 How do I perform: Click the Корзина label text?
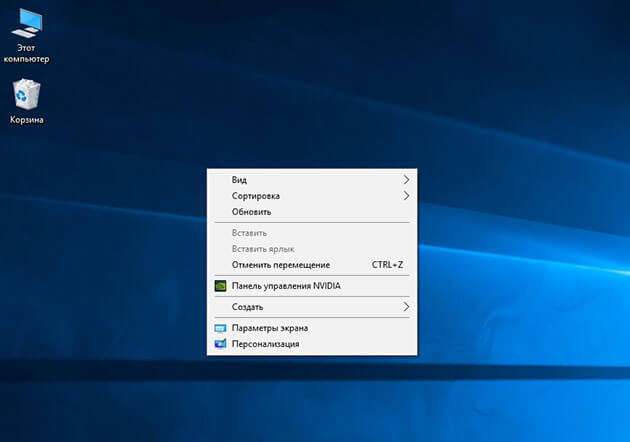(x=27, y=120)
